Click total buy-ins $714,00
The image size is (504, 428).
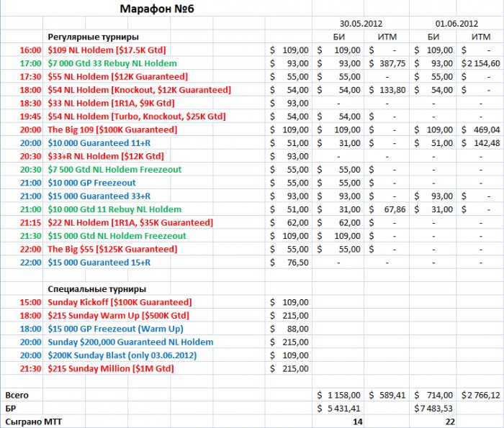[x=433, y=395]
